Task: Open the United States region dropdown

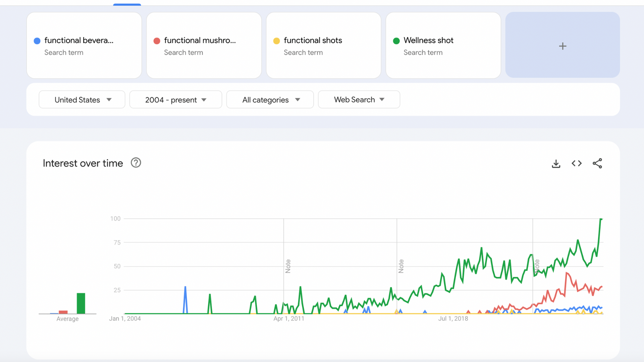Action: pyautogui.click(x=82, y=100)
